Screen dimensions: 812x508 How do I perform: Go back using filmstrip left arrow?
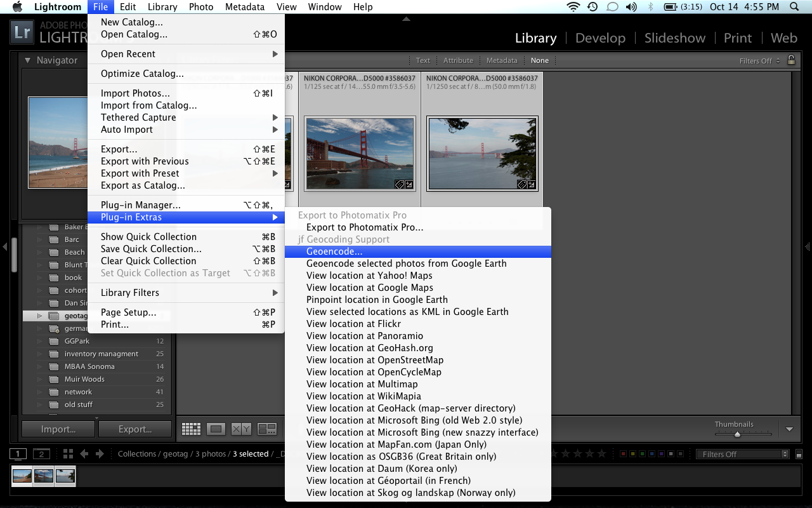click(84, 454)
